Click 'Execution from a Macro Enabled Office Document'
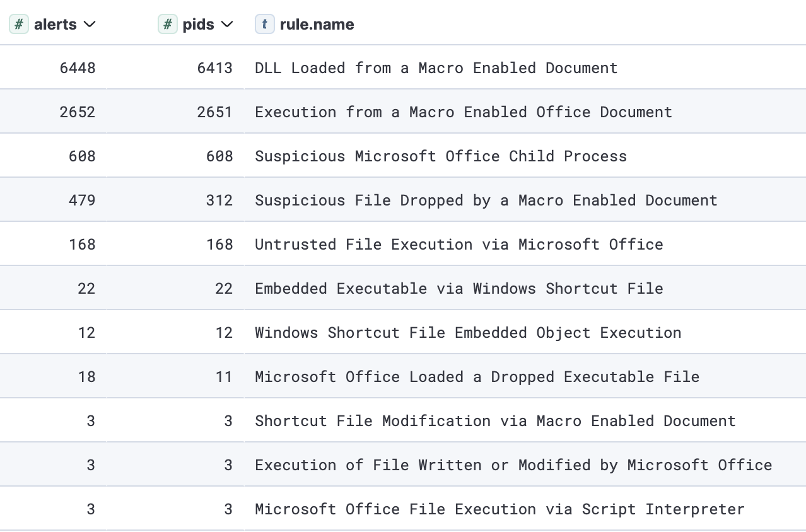 (463, 112)
